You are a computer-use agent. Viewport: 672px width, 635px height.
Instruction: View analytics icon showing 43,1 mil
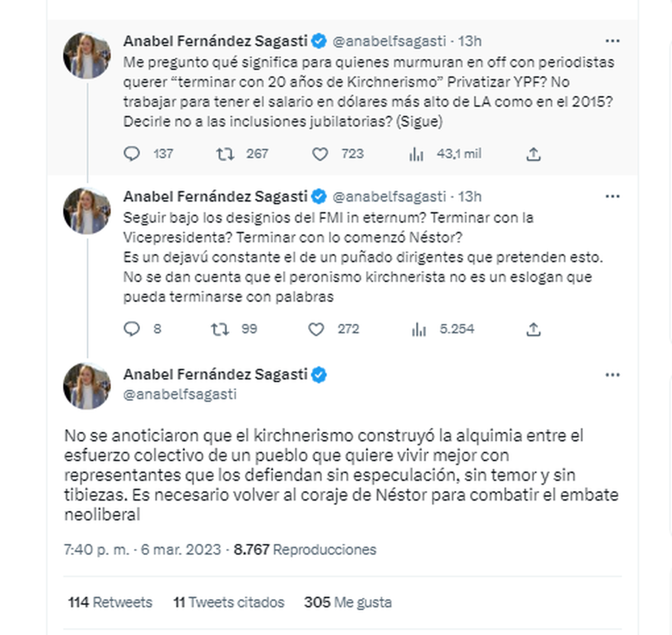click(x=416, y=154)
